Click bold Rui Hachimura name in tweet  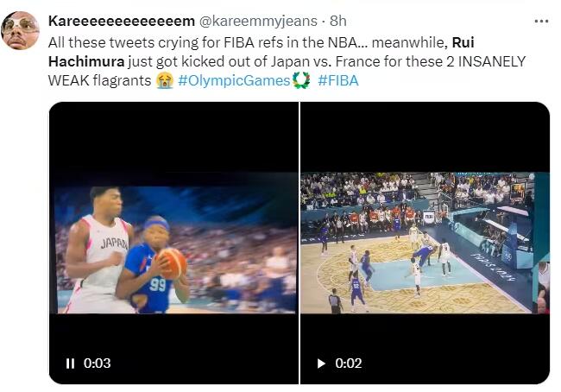click(262, 52)
